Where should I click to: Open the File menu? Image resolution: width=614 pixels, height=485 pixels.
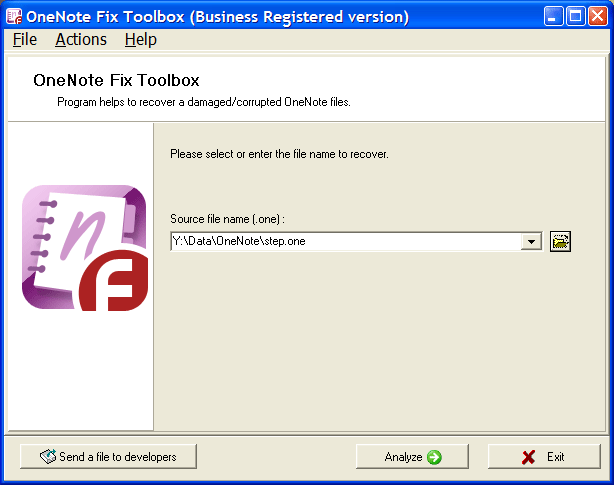(25, 40)
